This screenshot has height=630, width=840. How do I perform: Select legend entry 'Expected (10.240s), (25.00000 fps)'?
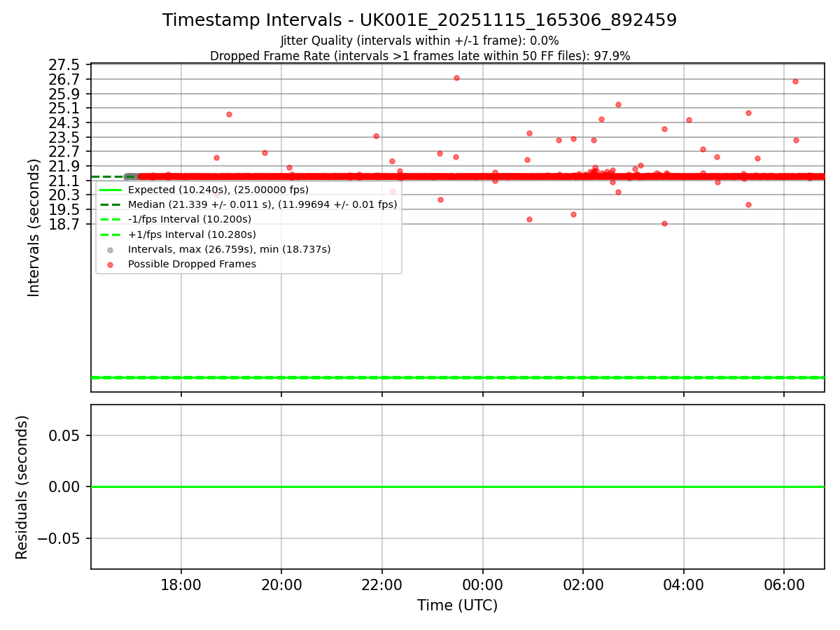tap(218, 190)
